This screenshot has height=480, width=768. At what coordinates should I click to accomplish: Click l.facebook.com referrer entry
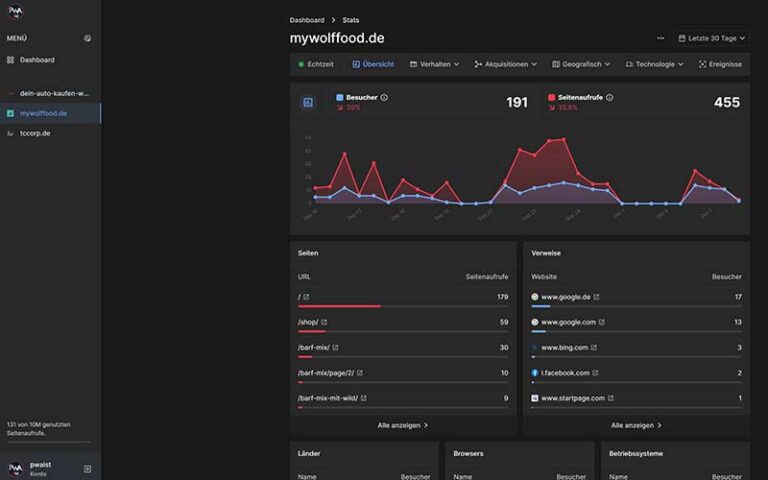coord(565,373)
